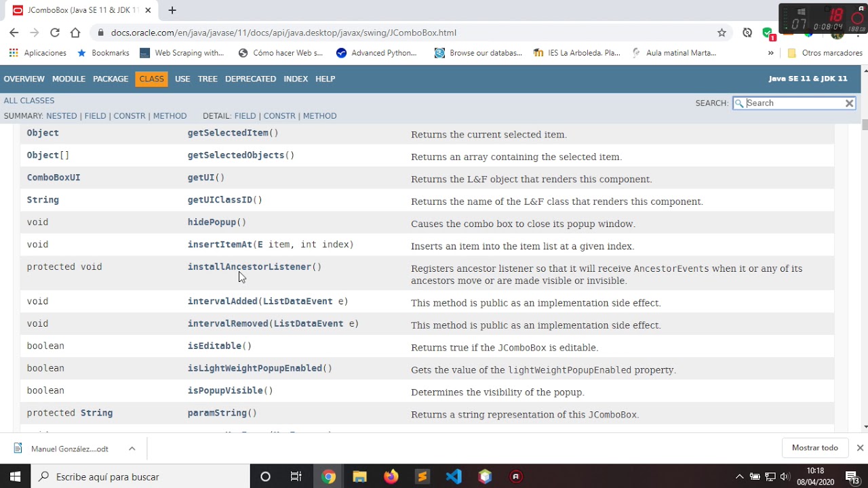Open Task View in the taskbar

click(x=296, y=476)
